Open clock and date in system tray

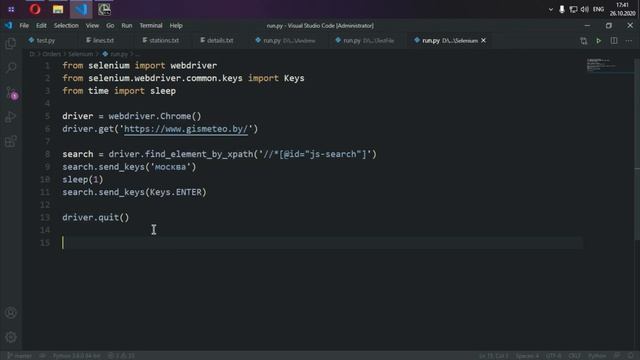(622, 9)
